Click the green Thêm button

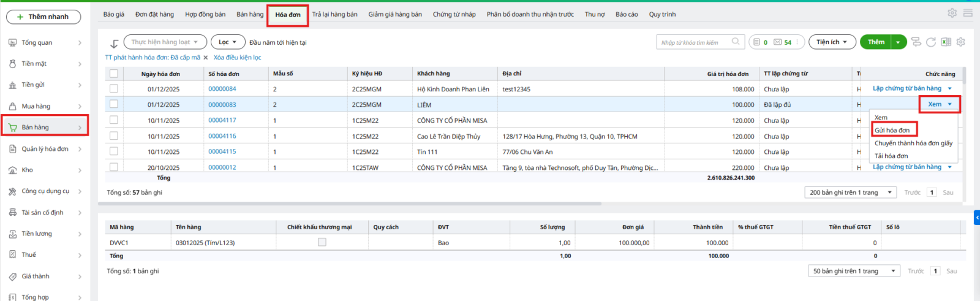[876, 42]
